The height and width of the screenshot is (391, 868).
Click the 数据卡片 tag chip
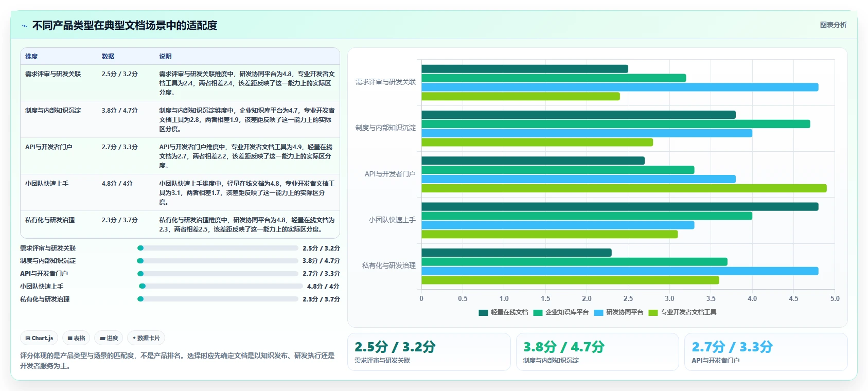click(146, 338)
